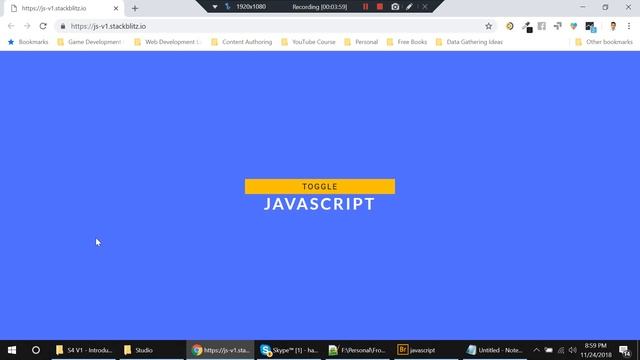640x360 pixels.
Task: Open the YouTube Course bookmark folder
Action: tap(308, 42)
